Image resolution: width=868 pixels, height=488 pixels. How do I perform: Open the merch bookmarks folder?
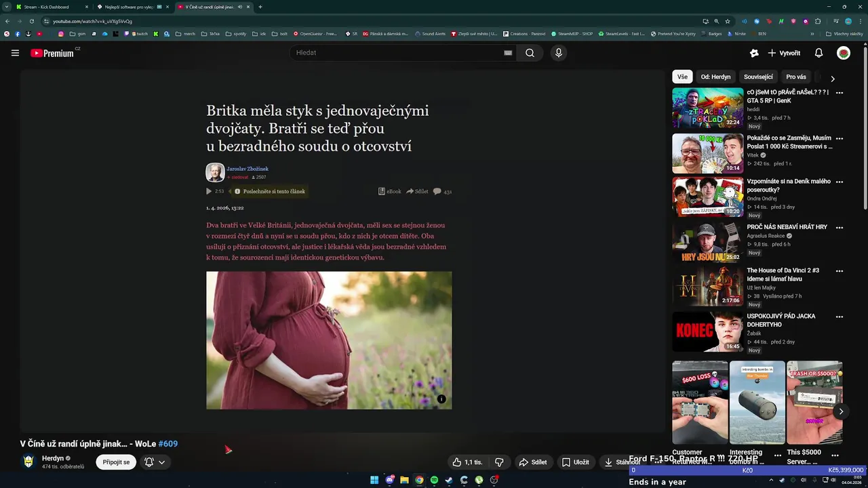(185, 33)
